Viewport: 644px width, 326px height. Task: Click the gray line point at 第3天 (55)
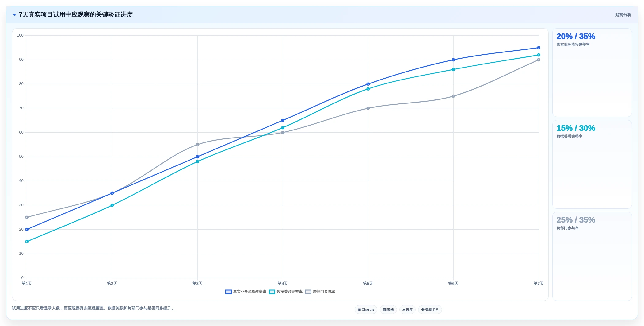pyautogui.click(x=197, y=145)
